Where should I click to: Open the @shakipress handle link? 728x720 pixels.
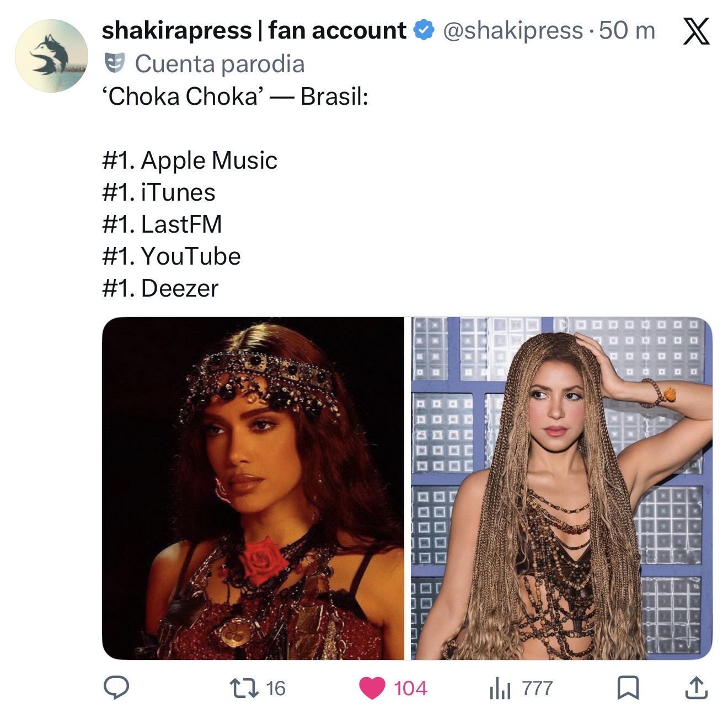tap(512, 31)
